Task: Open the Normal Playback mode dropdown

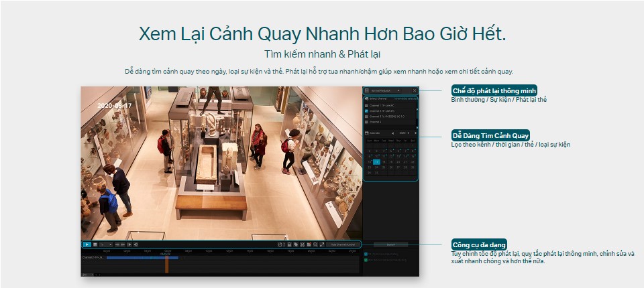Action: tap(398, 90)
